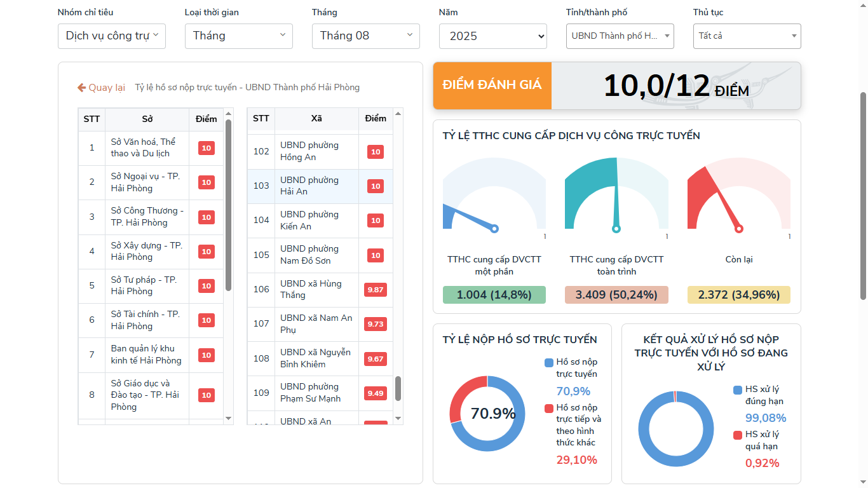Open the Nhóm chỉ tiêu dropdown
The image size is (868, 488).
pyautogui.click(x=112, y=36)
